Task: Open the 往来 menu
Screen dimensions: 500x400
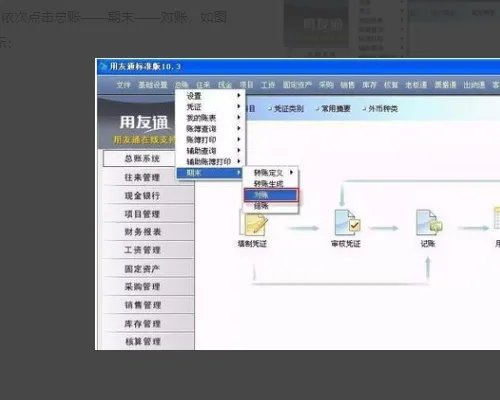Action: click(203, 85)
